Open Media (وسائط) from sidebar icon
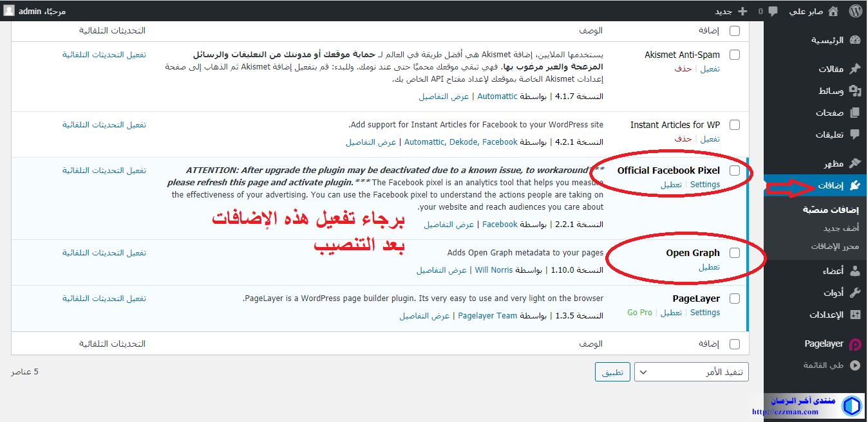The height and width of the screenshot is (422, 868). [854, 91]
